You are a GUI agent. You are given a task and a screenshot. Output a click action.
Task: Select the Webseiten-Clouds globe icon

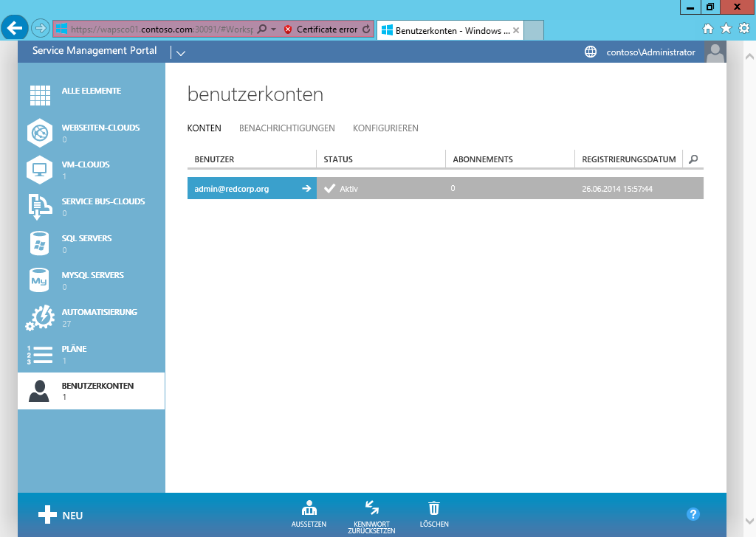tap(40, 133)
